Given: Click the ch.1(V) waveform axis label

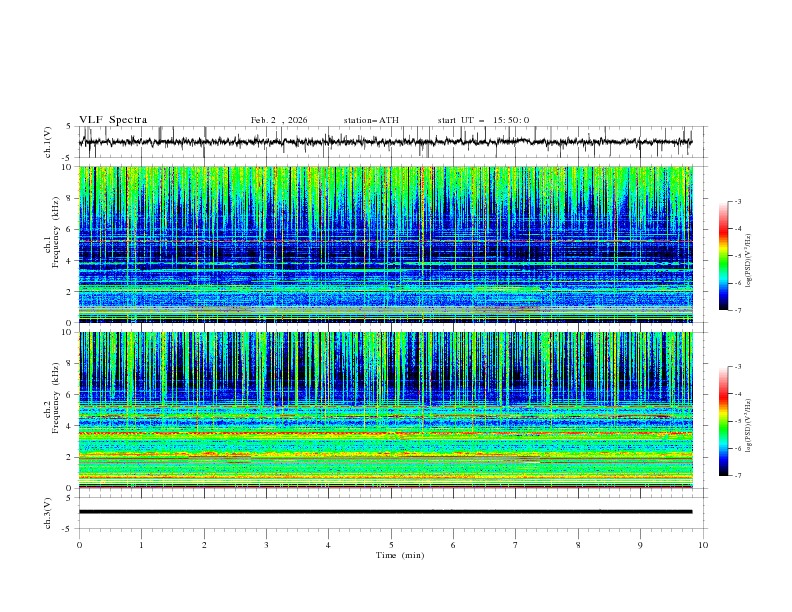Looking at the screenshot, I should click(x=49, y=142).
